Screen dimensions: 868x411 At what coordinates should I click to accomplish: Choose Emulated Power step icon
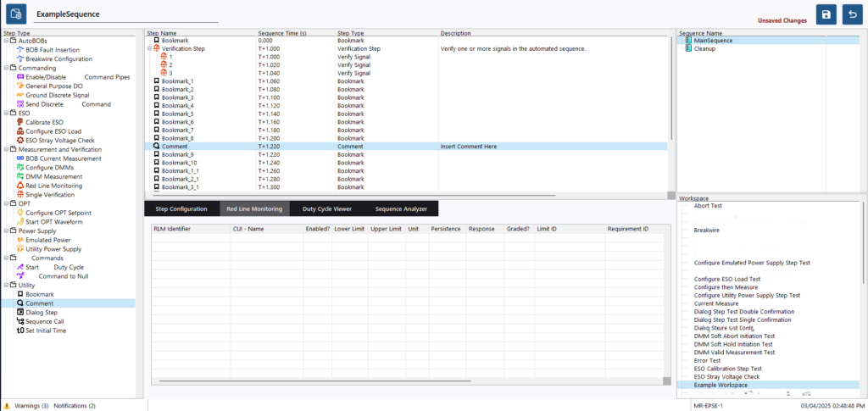pos(21,240)
